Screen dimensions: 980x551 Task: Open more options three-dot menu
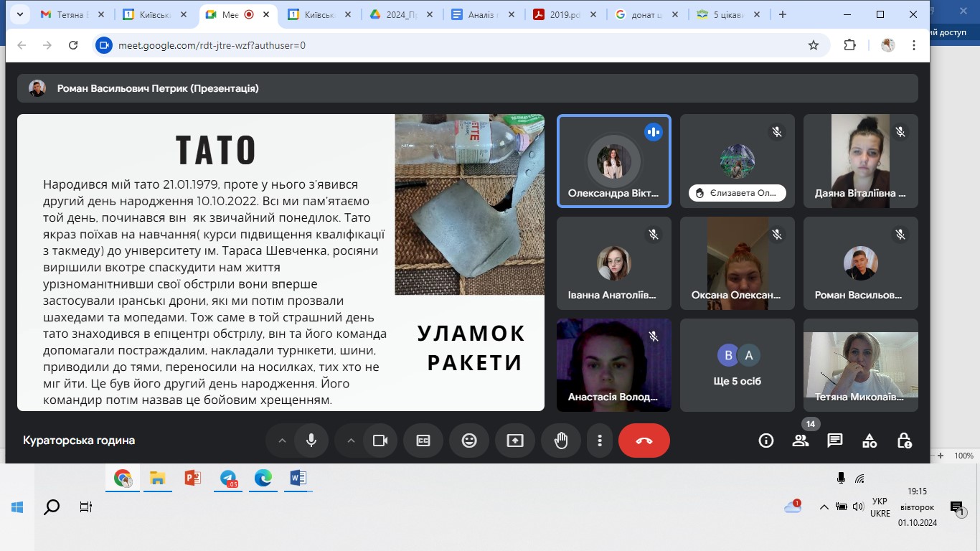tap(600, 441)
